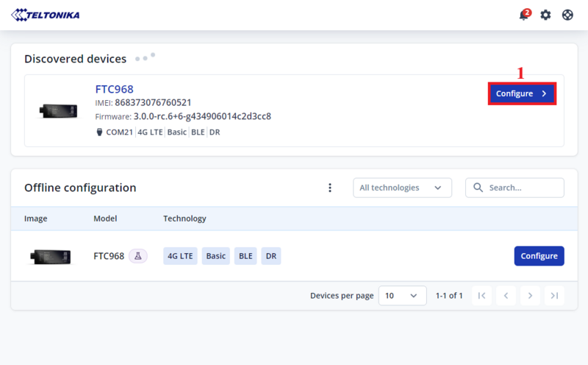Click the offline FTC968 device image
The image size is (588, 365).
(50, 256)
